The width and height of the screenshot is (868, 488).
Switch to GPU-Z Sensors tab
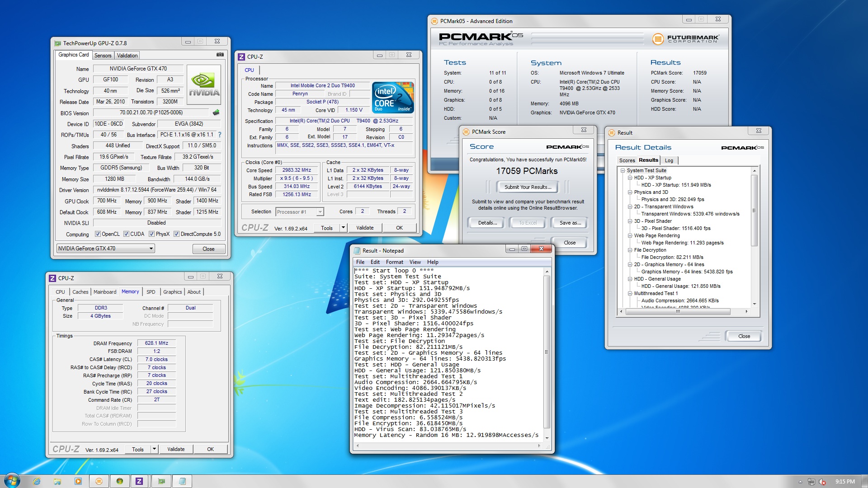(x=103, y=56)
